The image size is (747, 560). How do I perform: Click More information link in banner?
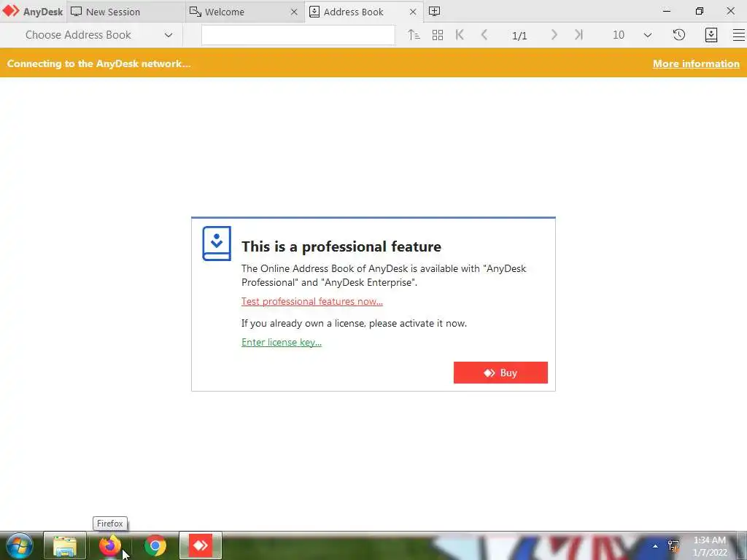point(696,64)
